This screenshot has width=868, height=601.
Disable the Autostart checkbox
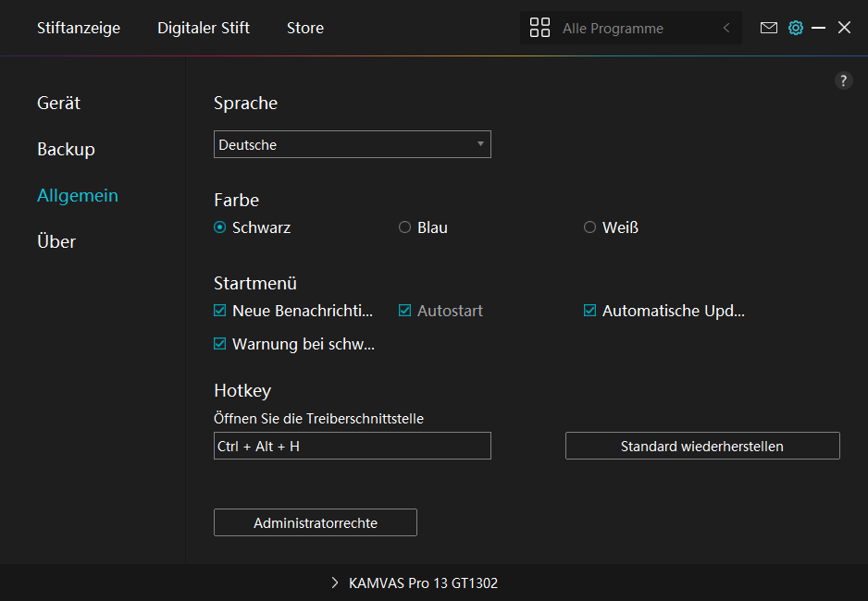pos(404,311)
